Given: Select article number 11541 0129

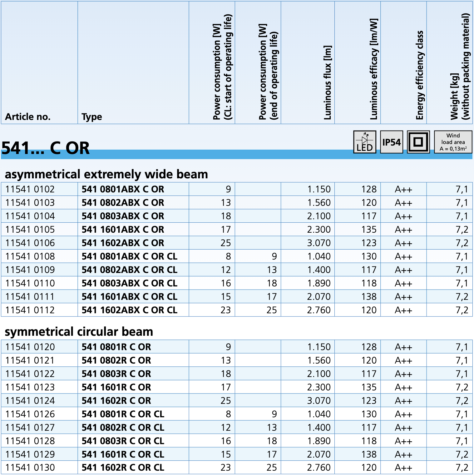Looking at the screenshot, I should click(30, 454).
